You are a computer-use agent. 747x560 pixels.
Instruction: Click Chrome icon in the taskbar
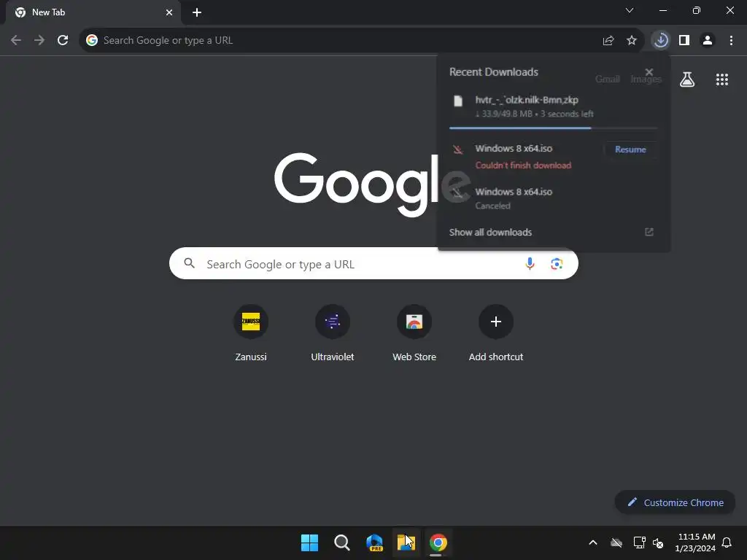(x=438, y=542)
